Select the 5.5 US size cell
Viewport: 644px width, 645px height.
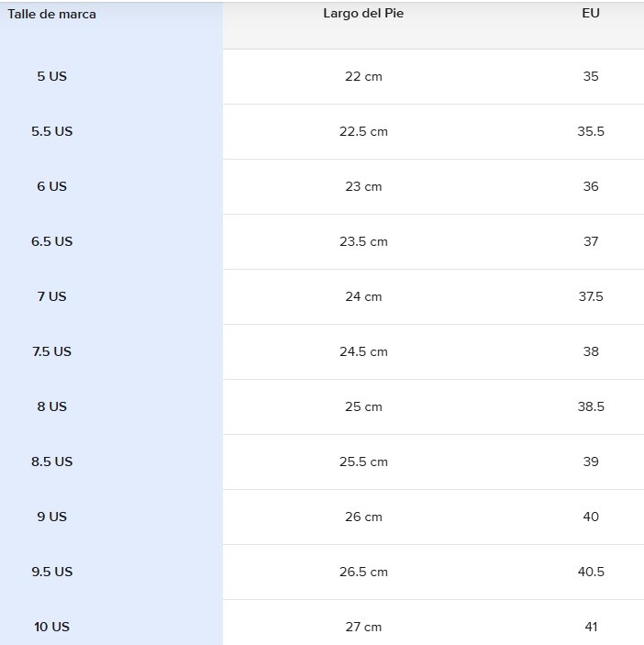point(52,131)
